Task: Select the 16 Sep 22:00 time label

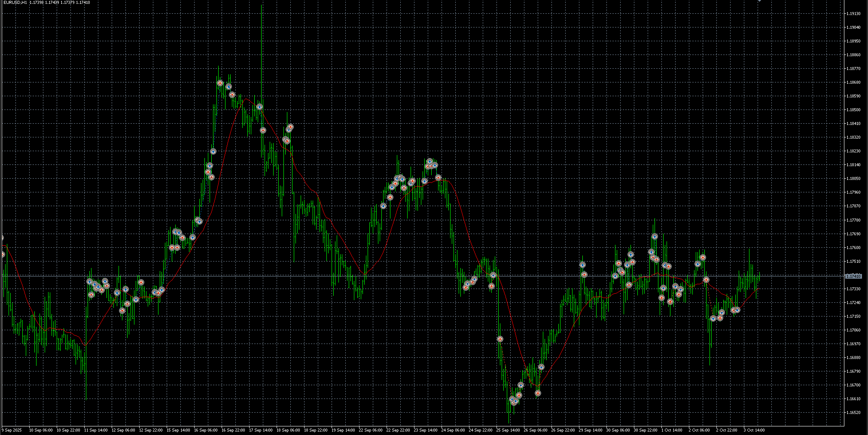Action: tap(233, 430)
